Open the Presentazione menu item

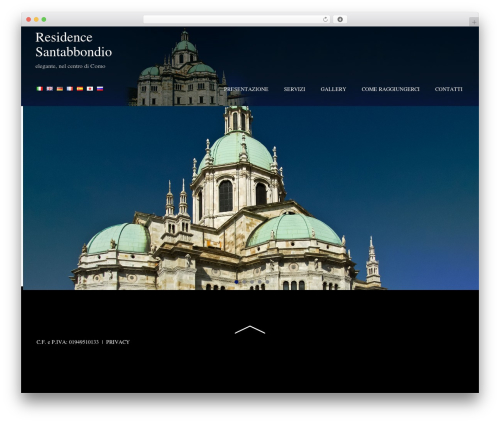pos(246,89)
